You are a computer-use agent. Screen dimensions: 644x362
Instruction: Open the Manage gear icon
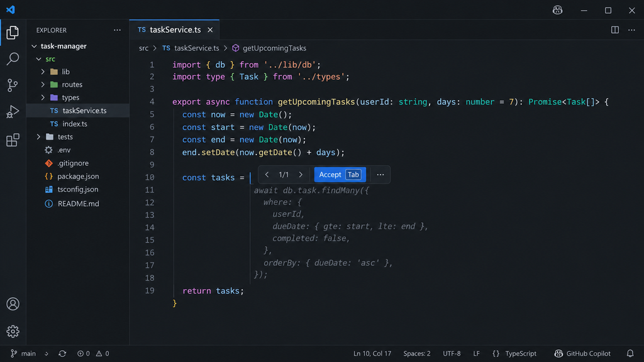[13, 331]
